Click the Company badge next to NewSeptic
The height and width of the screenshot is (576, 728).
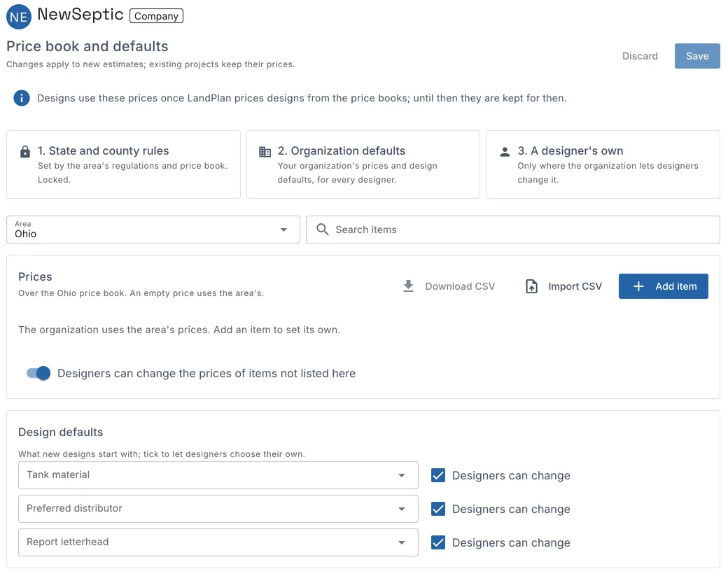157,16
